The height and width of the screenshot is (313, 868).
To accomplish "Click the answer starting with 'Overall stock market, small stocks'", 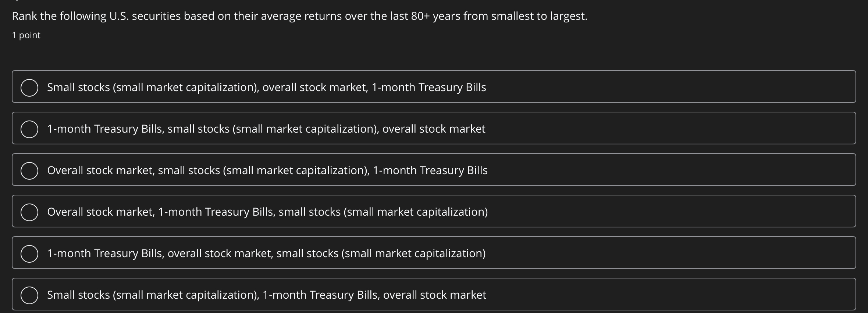I will click(267, 170).
